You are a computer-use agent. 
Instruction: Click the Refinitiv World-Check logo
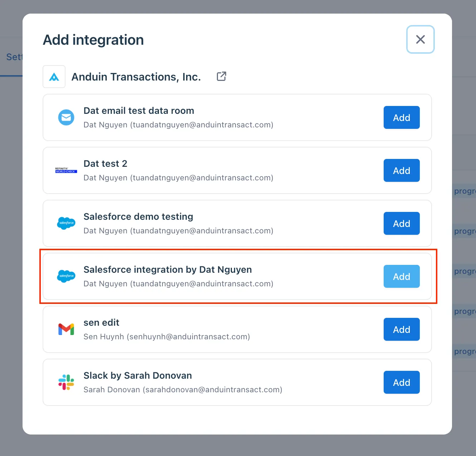(x=66, y=170)
